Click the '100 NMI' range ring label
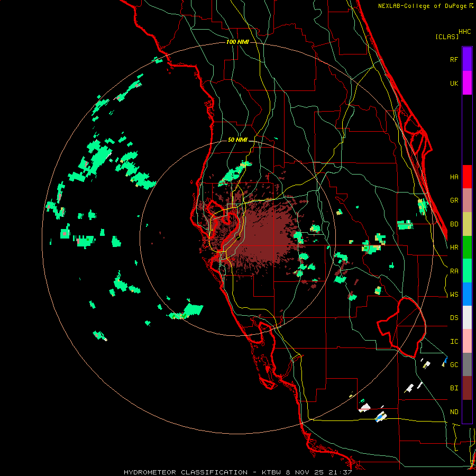 [x=237, y=42]
